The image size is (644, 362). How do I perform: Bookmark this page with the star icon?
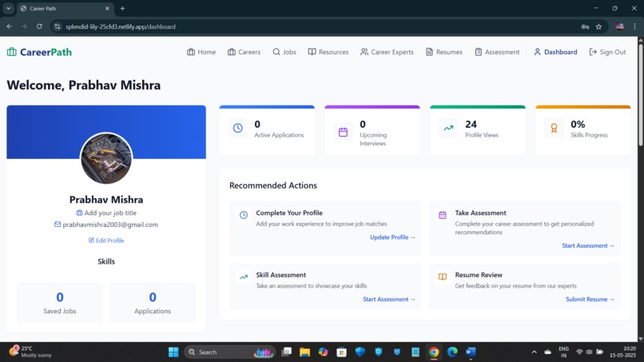coord(598,26)
